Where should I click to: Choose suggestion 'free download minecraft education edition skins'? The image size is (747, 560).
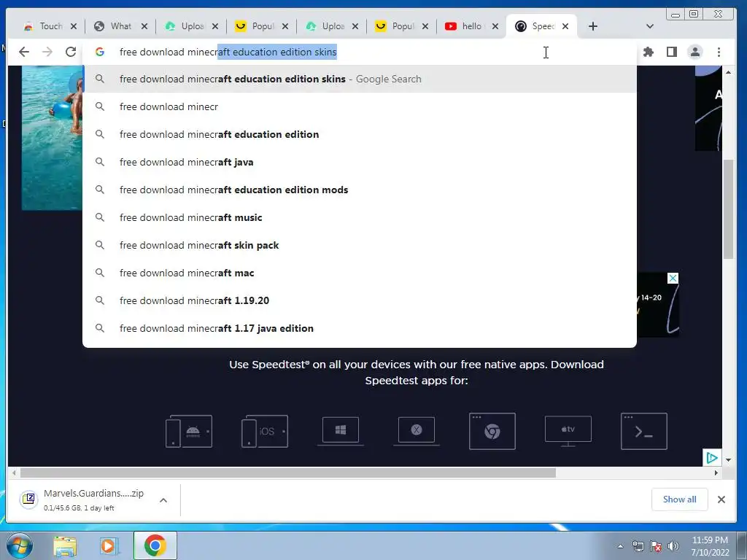[359, 79]
